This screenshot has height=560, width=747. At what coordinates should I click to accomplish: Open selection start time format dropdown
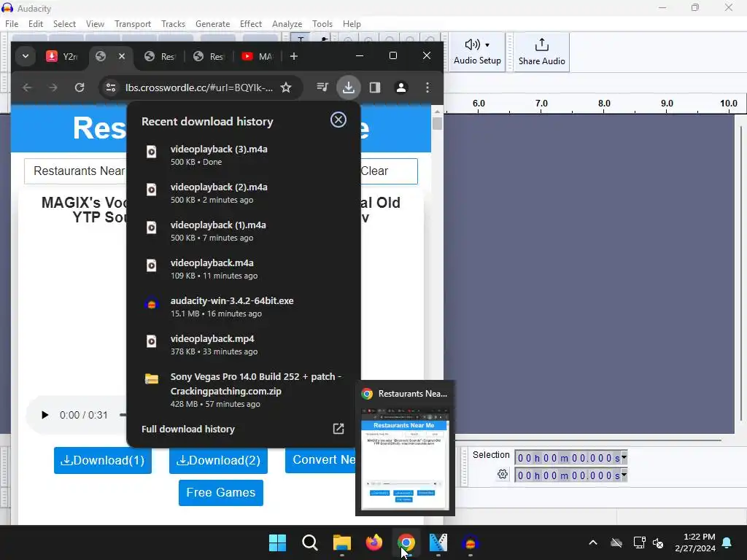point(624,457)
